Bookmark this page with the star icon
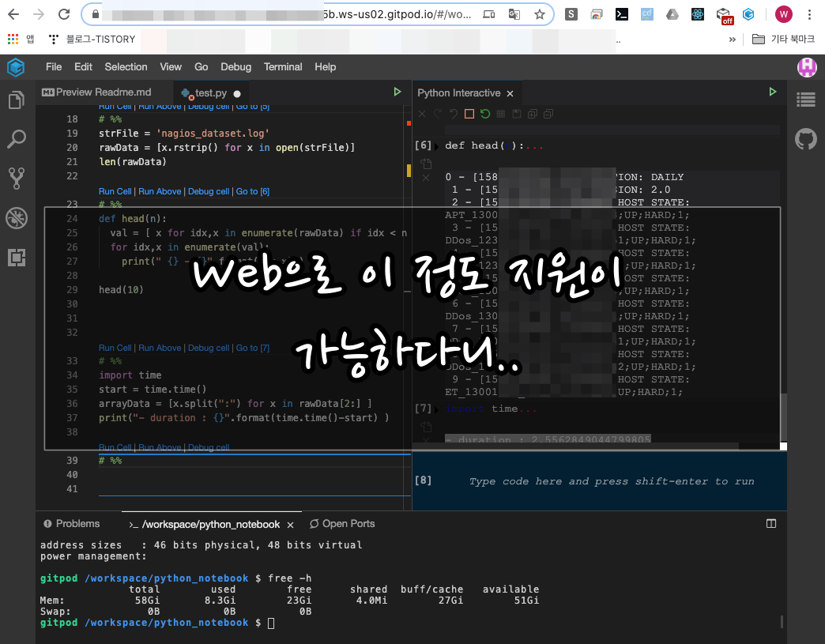The image size is (825, 644). point(539,14)
